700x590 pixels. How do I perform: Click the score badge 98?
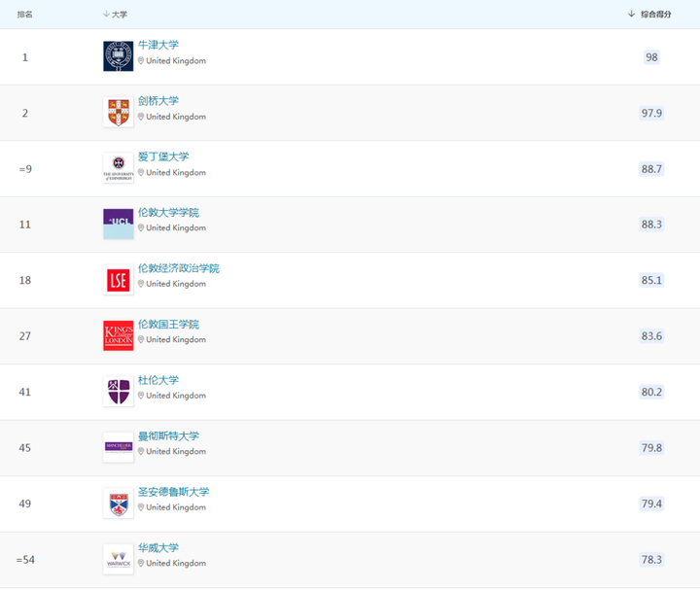[651, 57]
